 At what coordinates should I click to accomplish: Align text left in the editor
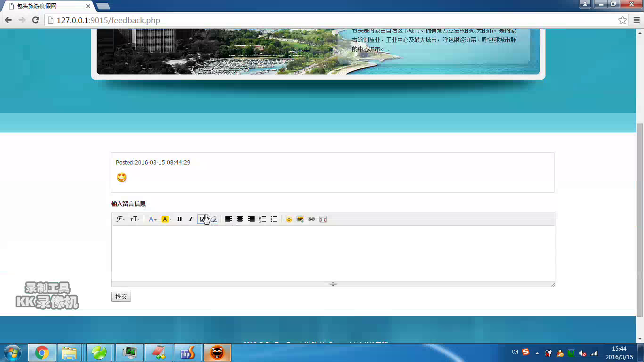pos(228,219)
